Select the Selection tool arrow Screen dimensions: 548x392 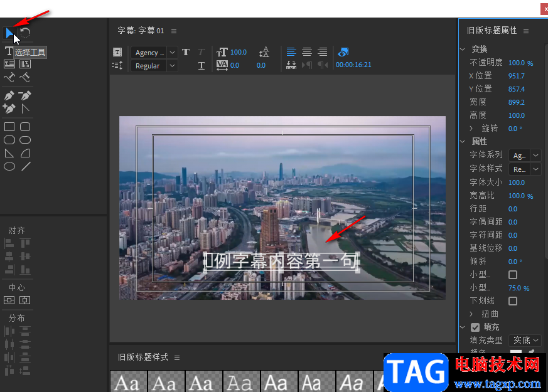(9, 33)
